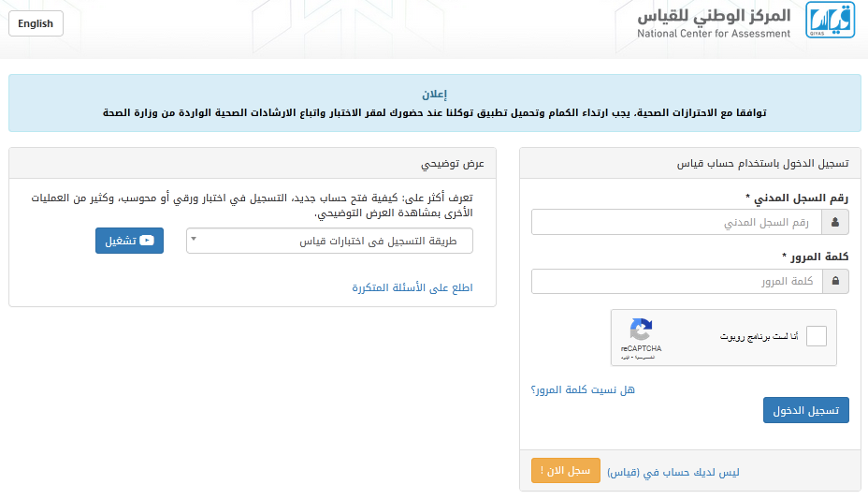This screenshot has width=868, height=499.
Task: Click the reCAPTCHA logo icon
Action: click(x=641, y=330)
